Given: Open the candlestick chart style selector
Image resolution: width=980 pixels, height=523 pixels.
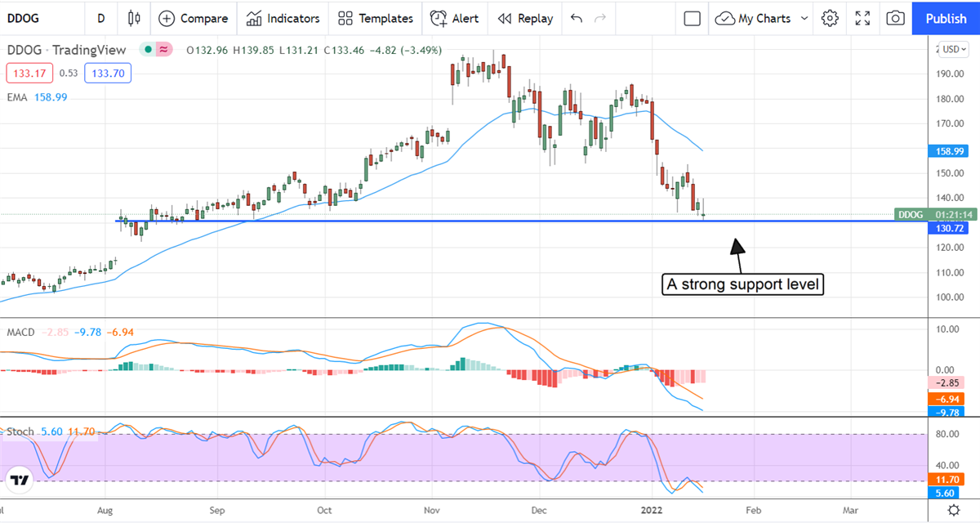Looking at the screenshot, I should tap(135, 18).
